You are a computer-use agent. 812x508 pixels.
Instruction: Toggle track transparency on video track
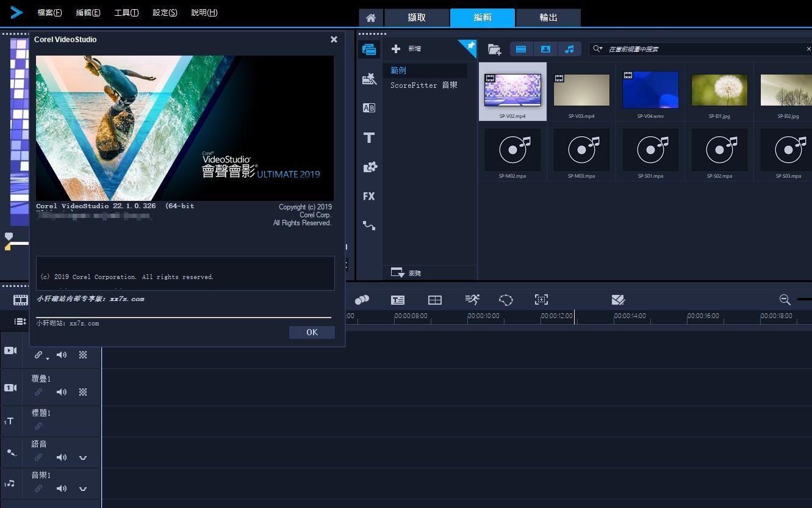83,355
